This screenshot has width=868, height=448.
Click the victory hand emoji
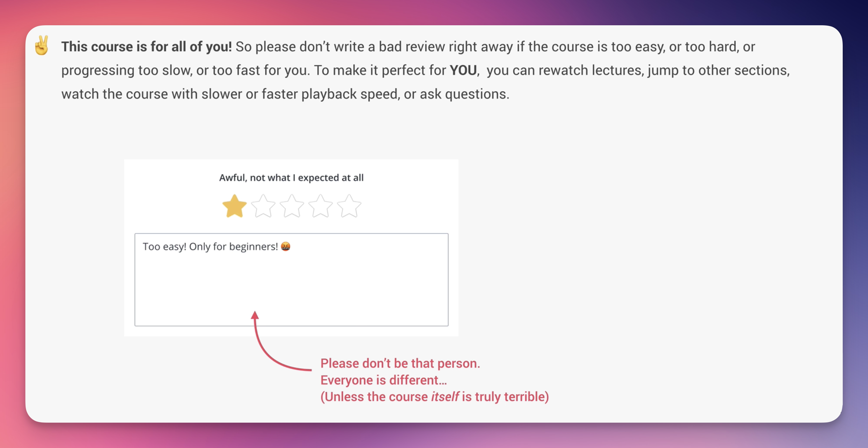[42, 45]
